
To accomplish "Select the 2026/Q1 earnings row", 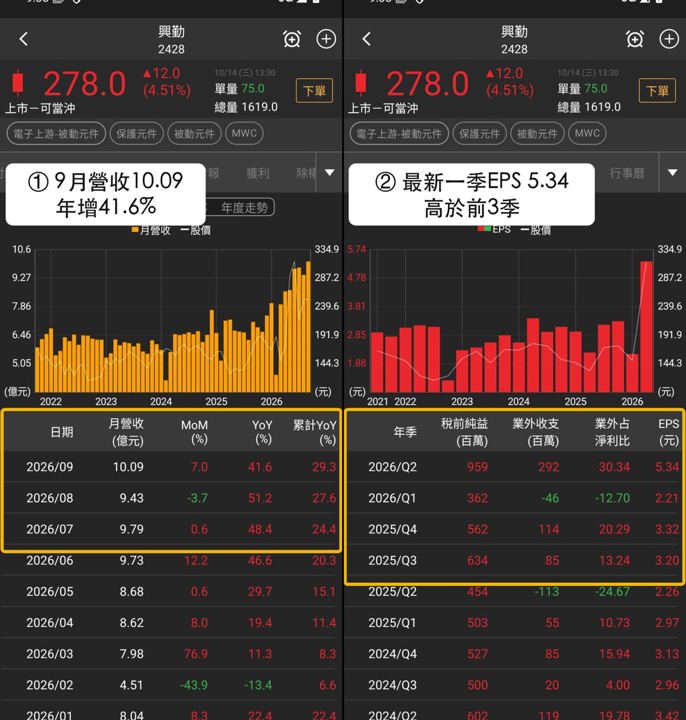I will tap(514, 498).
